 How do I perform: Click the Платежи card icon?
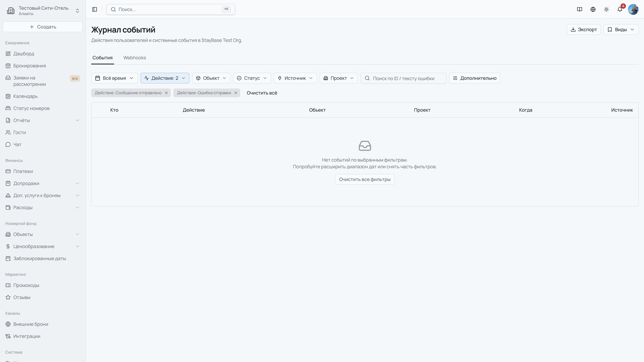coord(8,171)
